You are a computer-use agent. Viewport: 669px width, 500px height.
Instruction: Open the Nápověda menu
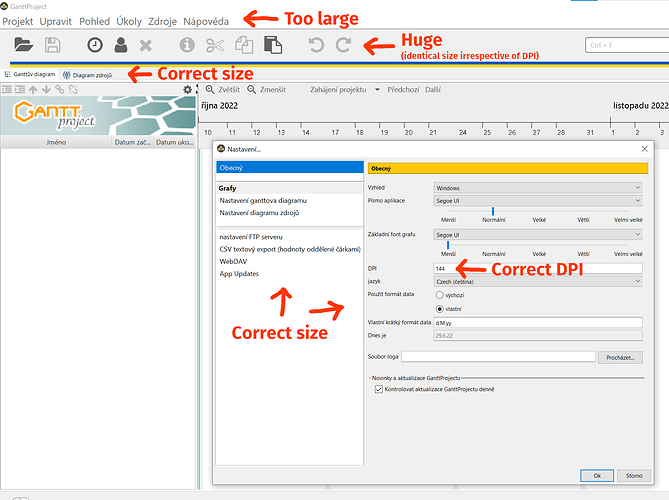click(x=206, y=21)
